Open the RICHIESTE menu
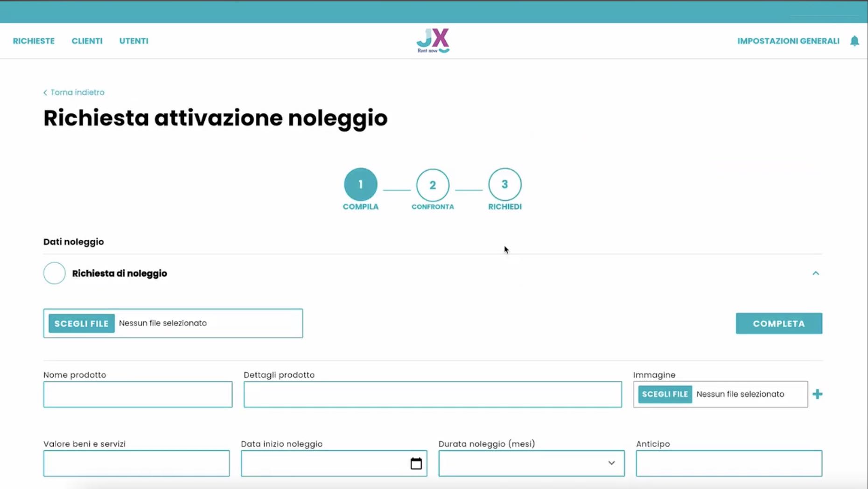This screenshot has width=868, height=489. coord(33,41)
